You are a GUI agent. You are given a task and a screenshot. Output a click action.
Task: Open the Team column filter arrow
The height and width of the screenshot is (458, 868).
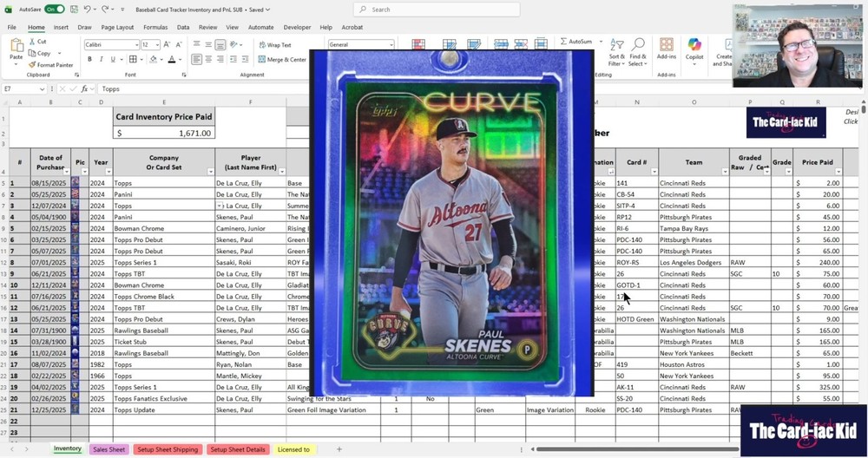[725, 172]
